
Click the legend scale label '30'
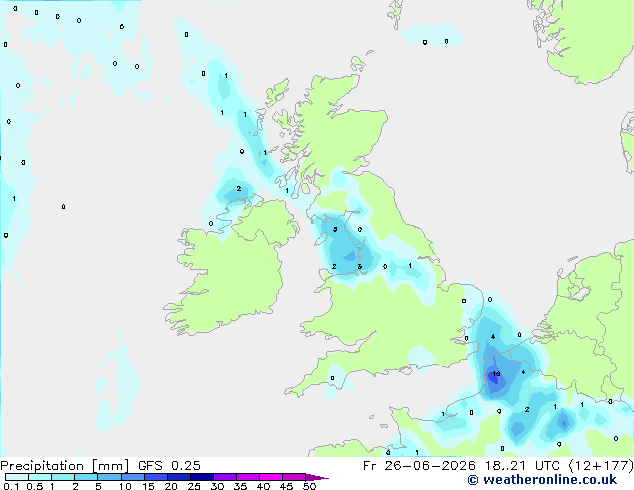pyautogui.click(x=217, y=486)
